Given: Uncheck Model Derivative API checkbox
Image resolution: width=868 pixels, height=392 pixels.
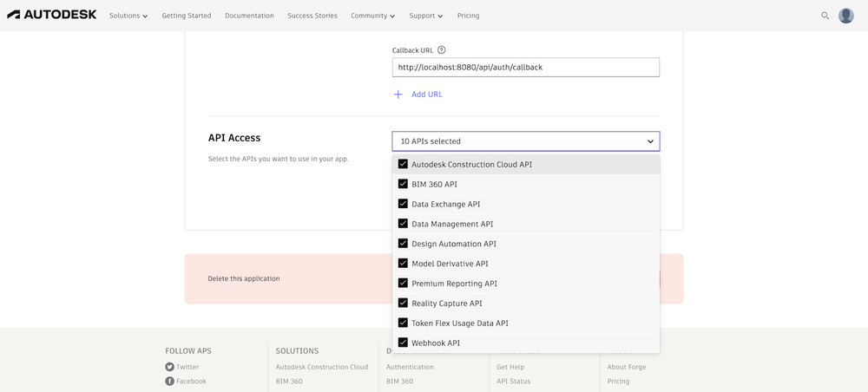Looking at the screenshot, I should 403,264.
